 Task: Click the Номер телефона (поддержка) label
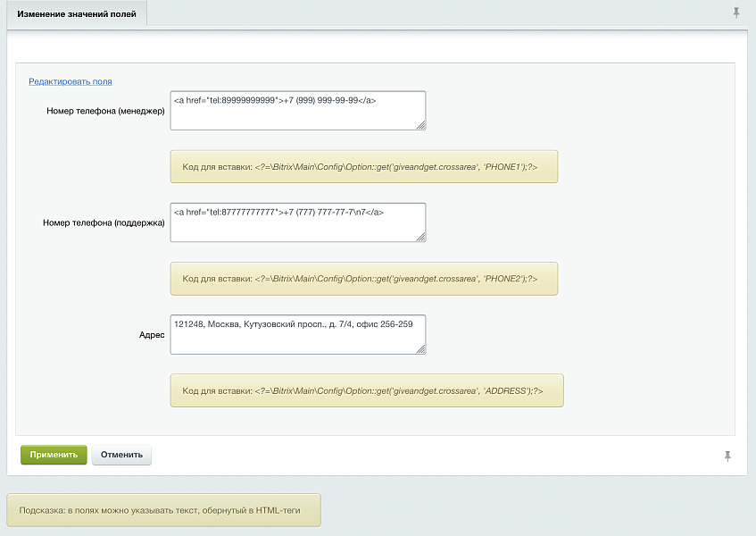pyautogui.click(x=104, y=222)
